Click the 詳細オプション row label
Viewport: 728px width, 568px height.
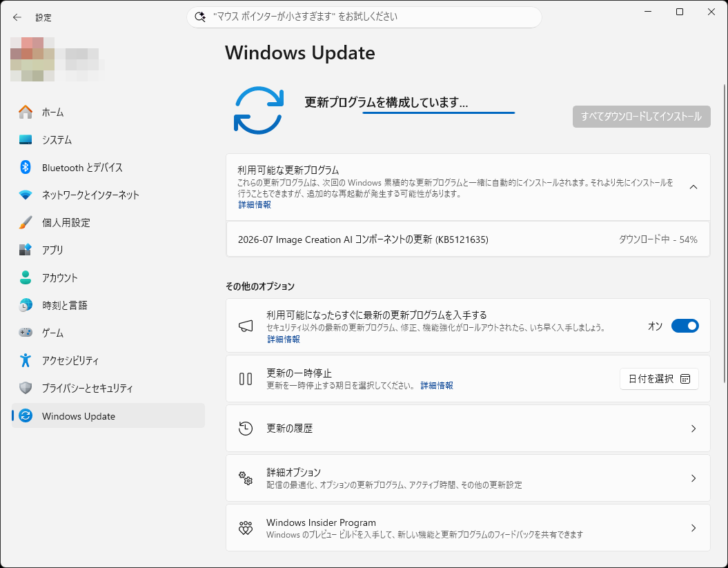[293, 472]
